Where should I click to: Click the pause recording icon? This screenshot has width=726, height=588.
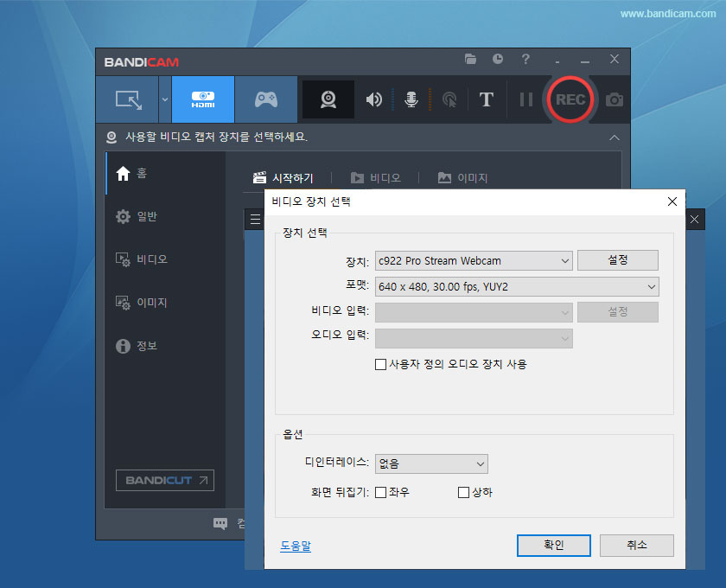pyautogui.click(x=526, y=99)
